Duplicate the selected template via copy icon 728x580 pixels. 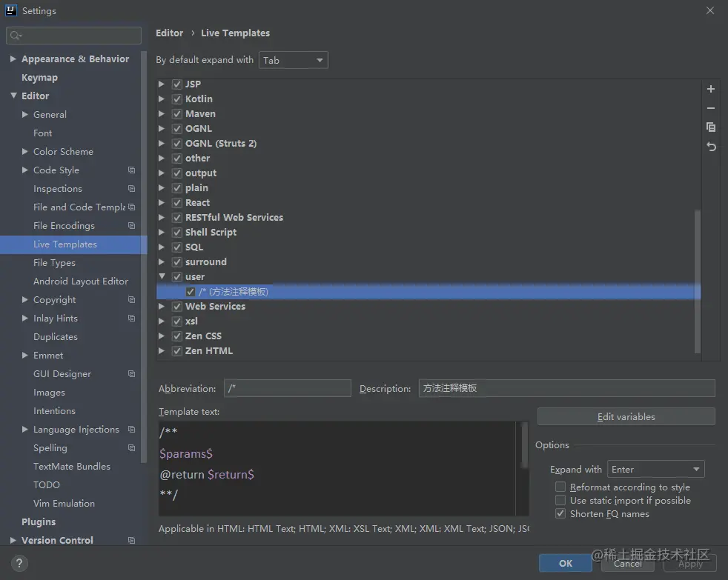tap(710, 127)
